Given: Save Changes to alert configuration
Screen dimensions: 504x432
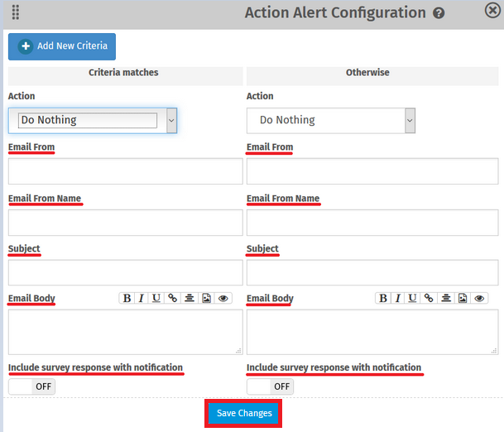Looking at the screenshot, I should point(244,414).
